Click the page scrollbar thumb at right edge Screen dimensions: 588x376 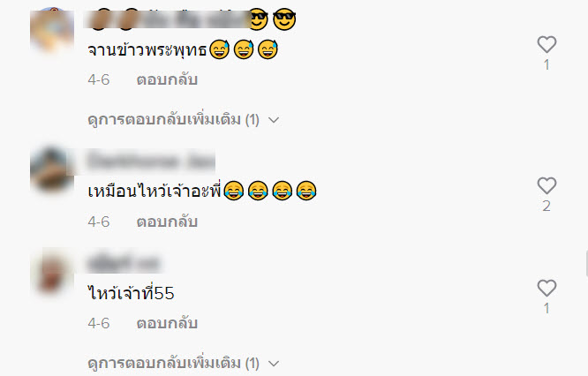click(x=586, y=264)
